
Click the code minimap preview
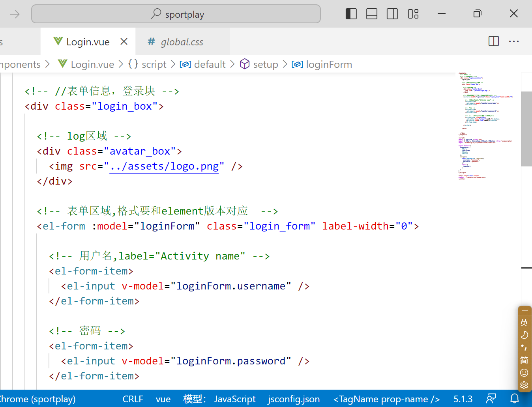click(485, 126)
